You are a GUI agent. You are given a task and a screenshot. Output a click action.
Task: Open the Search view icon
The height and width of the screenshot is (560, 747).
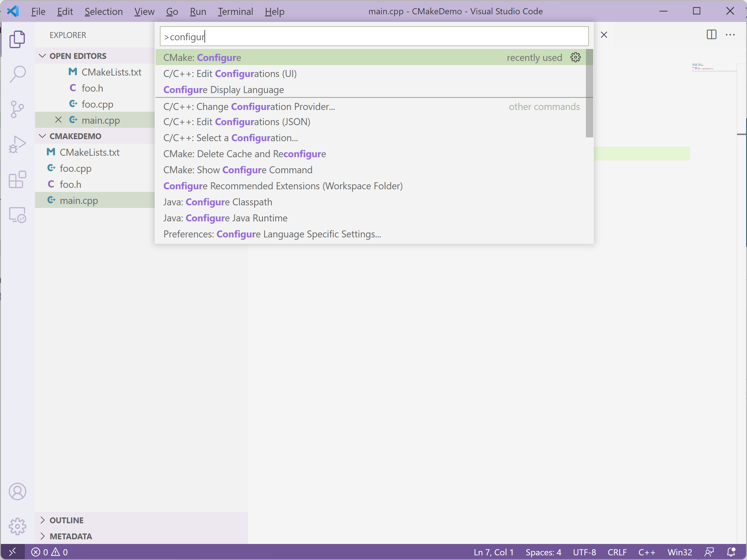(17, 74)
